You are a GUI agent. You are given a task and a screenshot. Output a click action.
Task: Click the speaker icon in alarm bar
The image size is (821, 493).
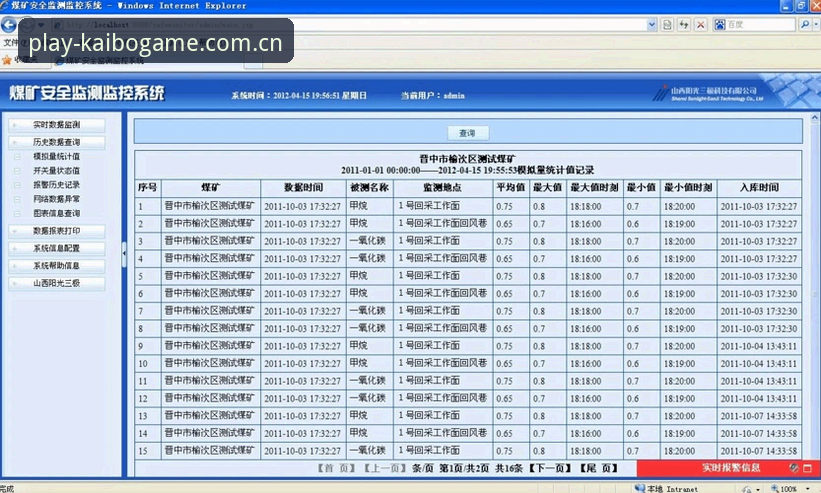tap(794, 468)
